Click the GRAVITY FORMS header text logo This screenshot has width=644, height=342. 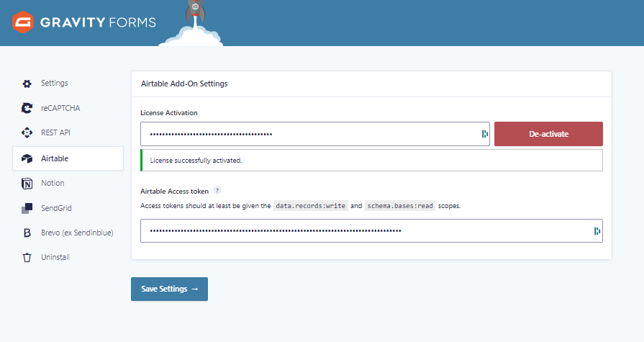[x=98, y=22]
